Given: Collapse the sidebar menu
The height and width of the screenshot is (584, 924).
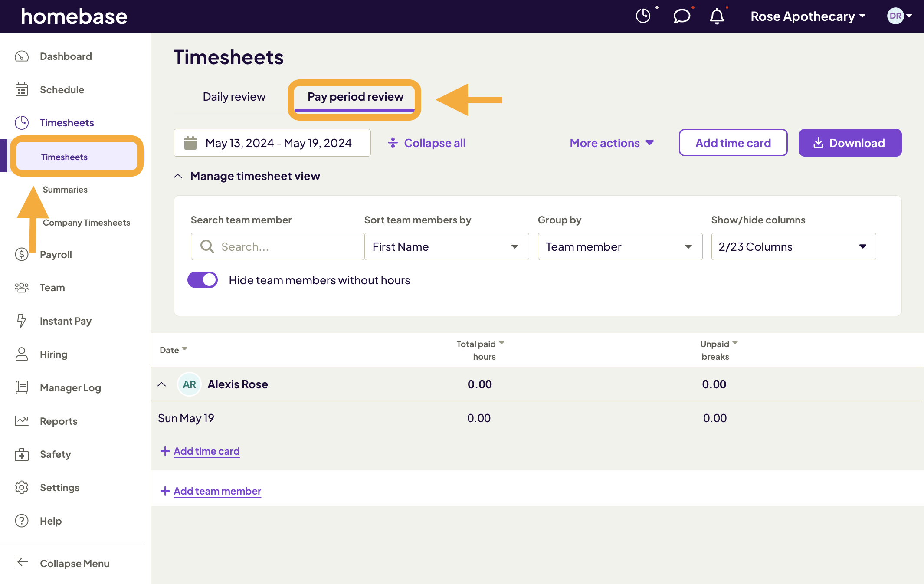Looking at the screenshot, I should 74,563.
